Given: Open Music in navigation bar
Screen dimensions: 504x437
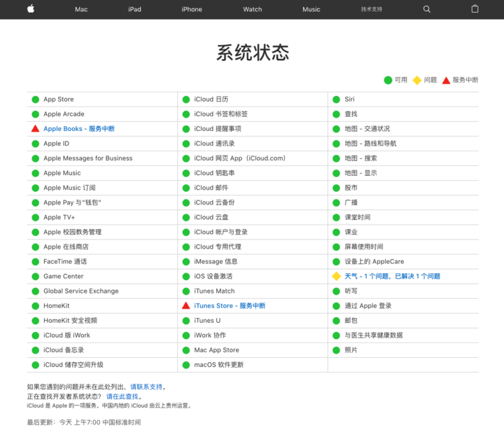Looking at the screenshot, I should pos(311,9).
